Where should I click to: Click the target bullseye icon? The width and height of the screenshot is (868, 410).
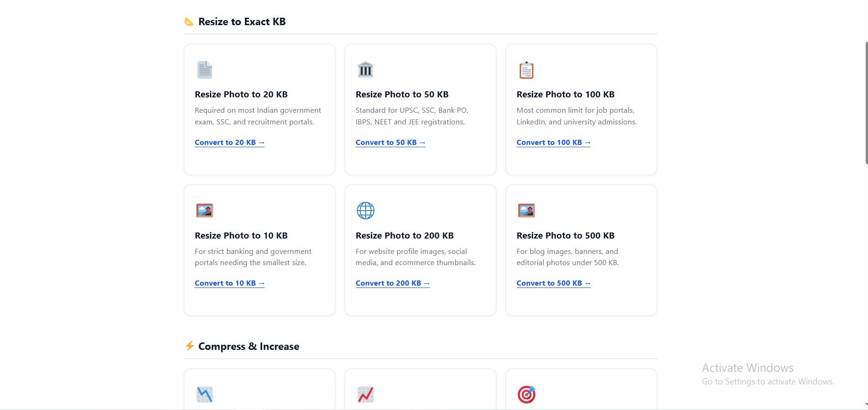(x=526, y=395)
